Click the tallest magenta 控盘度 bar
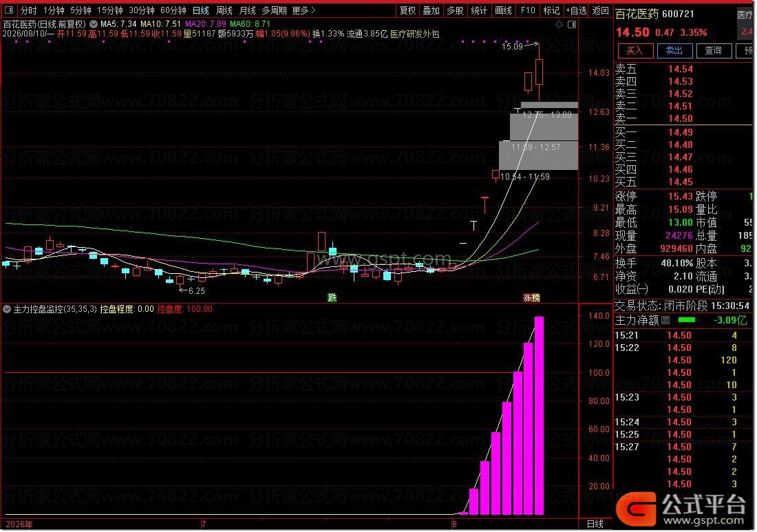 [539, 416]
